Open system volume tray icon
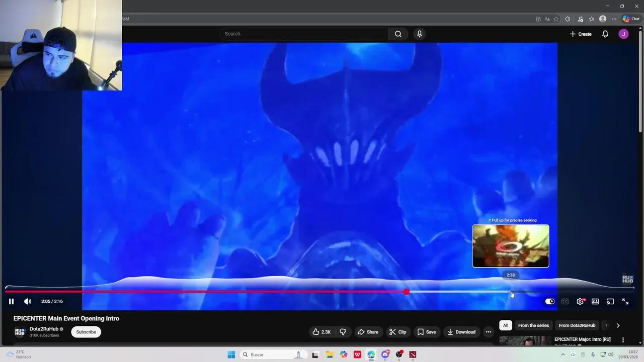This screenshot has width=644, height=362. pyautogui.click(x=611, y=354)
